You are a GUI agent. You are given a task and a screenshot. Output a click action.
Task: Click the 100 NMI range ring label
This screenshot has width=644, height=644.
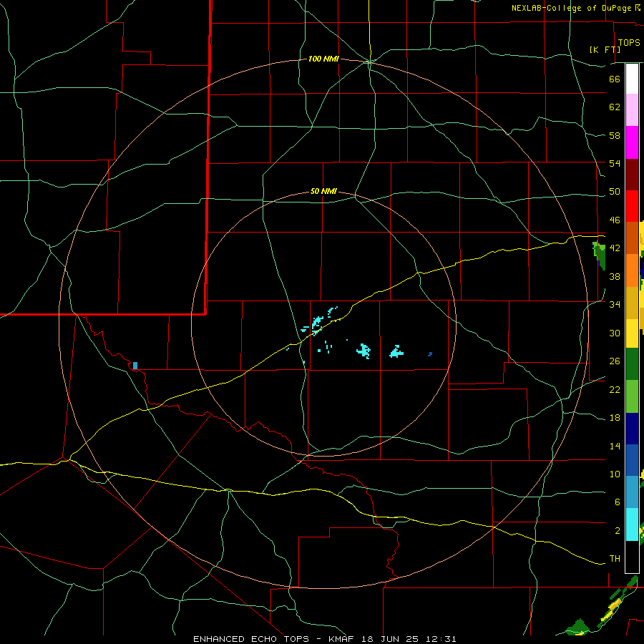(323, 59)
